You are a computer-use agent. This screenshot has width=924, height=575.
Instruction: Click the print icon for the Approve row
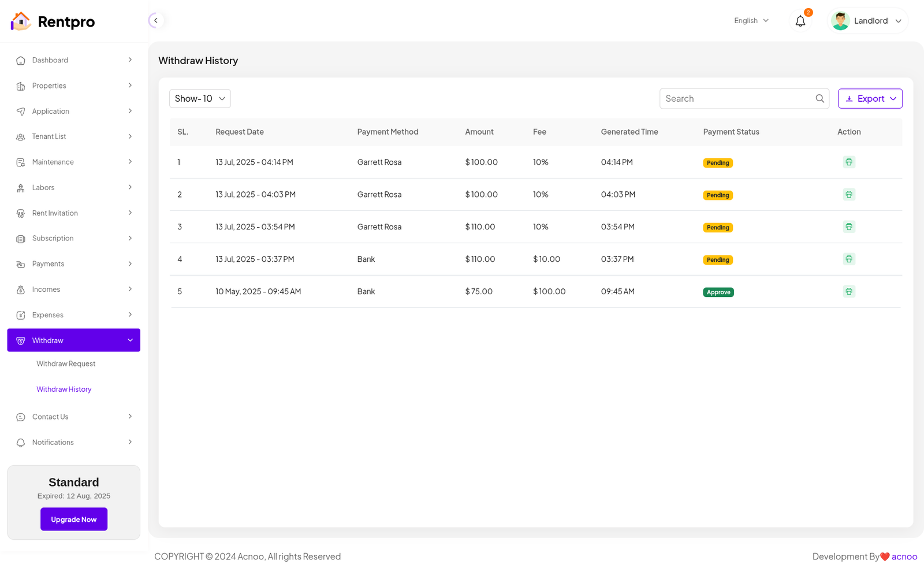point(848,292)
